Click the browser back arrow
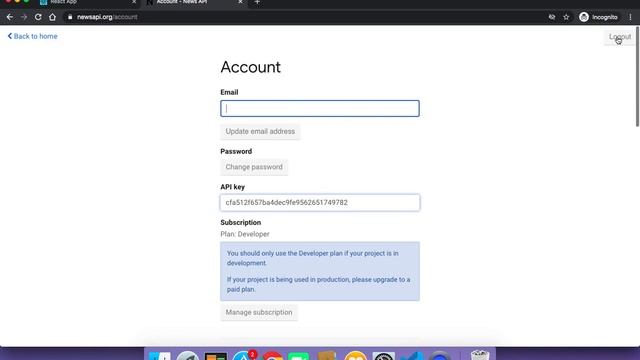 click(10, 17)
